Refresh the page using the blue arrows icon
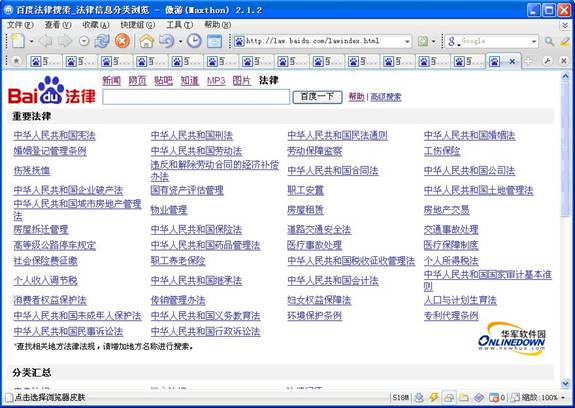 [x=102, y=41]
